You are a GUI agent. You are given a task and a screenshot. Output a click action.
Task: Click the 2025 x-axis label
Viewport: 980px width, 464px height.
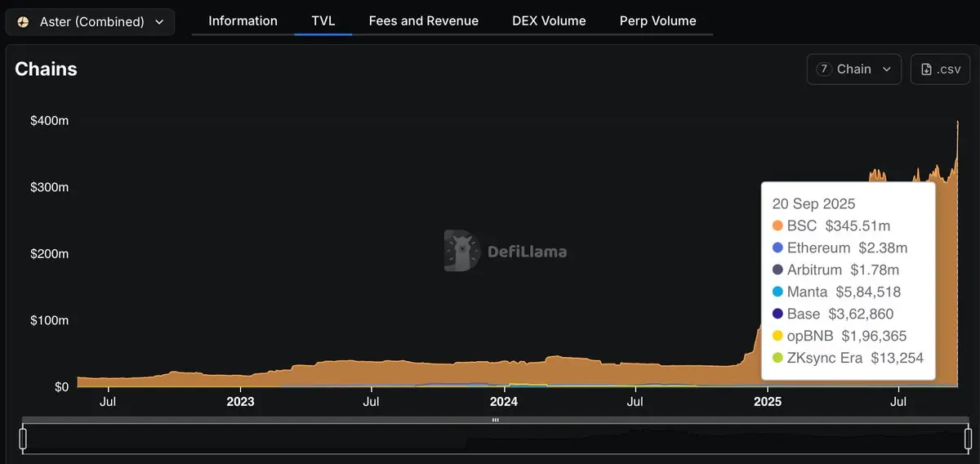pyautogui.click(x=767, y=401)
